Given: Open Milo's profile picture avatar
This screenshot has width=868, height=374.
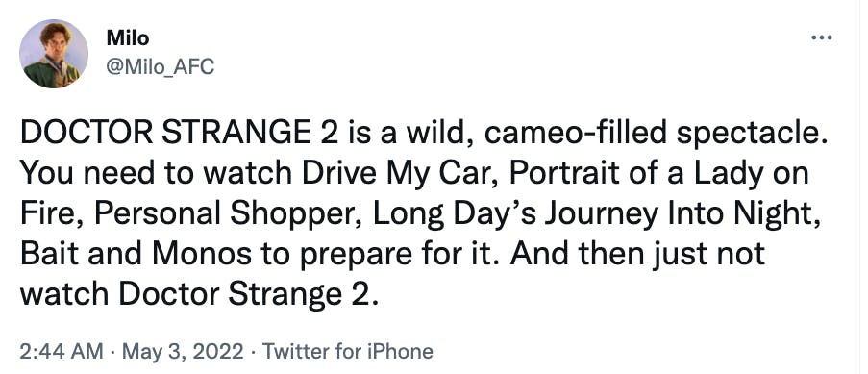Looking at the screenshot, I should tap(54, 54).
